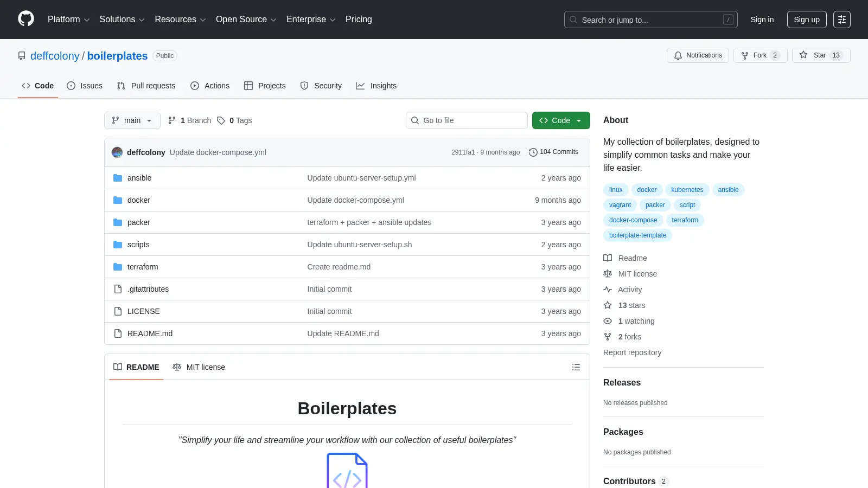Switch to the Issues tab
The height and width of the screenshot is (488, 868).
click(85, 86)
